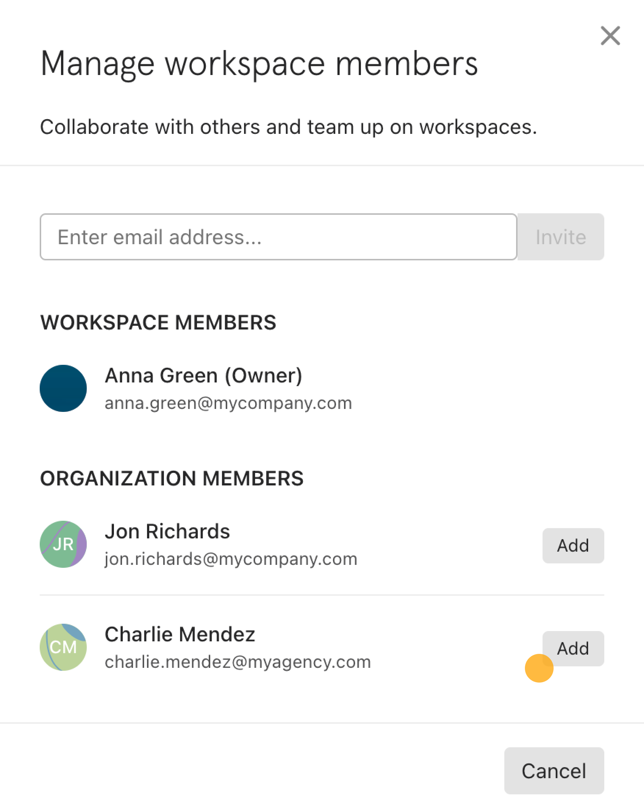Click the JR avatar icon

click(x=63, y=544)
